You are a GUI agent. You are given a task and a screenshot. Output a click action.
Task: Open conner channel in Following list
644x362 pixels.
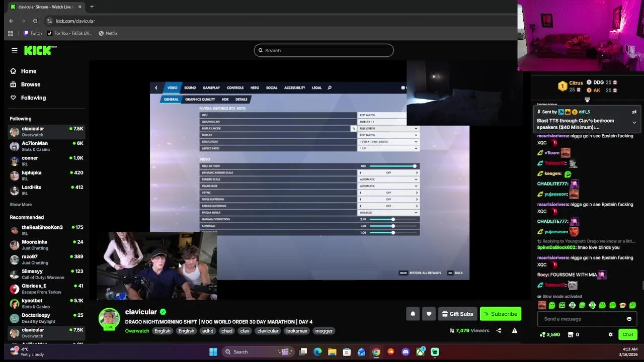point(46,161)
